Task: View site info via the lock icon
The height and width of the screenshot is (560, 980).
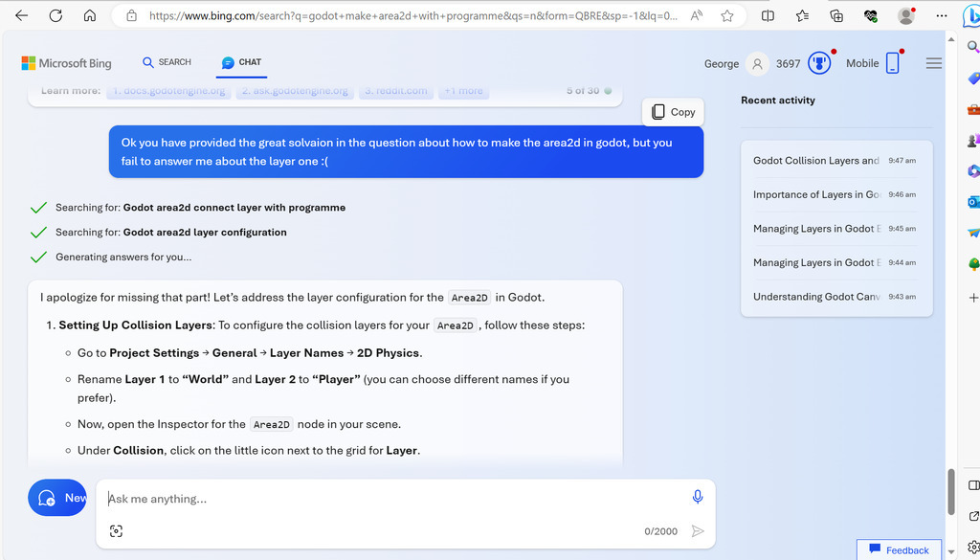Action: pos(131,16)
